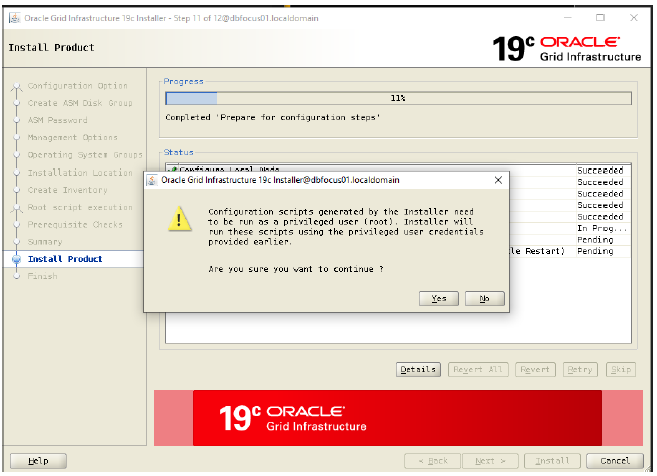657x476 pixels.
Task: Click the 'In Prog...' status cell
Action: tap(602, 228)
